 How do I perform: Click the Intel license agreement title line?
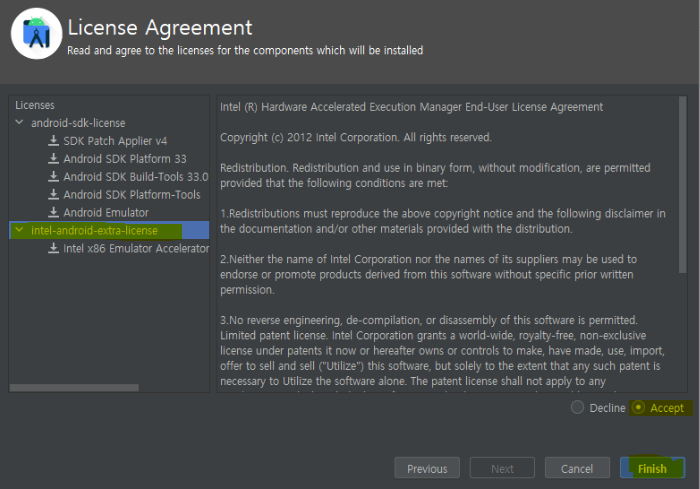(x=411, y=107)
